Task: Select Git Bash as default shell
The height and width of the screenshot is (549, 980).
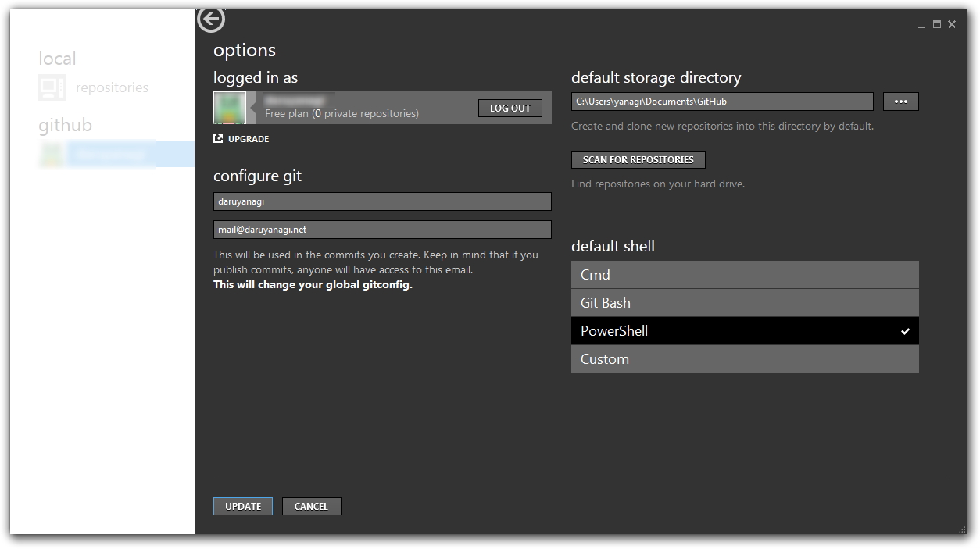Action: click(x=745, y=303)
